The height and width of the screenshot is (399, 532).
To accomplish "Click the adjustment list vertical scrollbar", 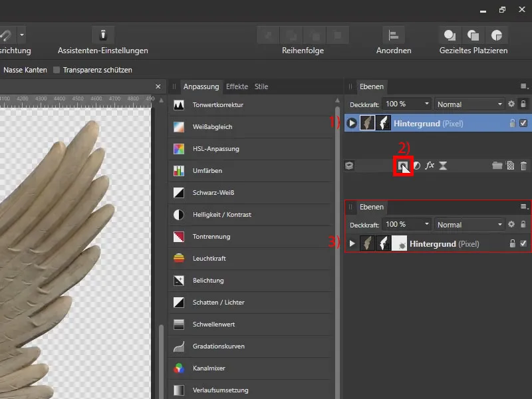I will 337,251.
